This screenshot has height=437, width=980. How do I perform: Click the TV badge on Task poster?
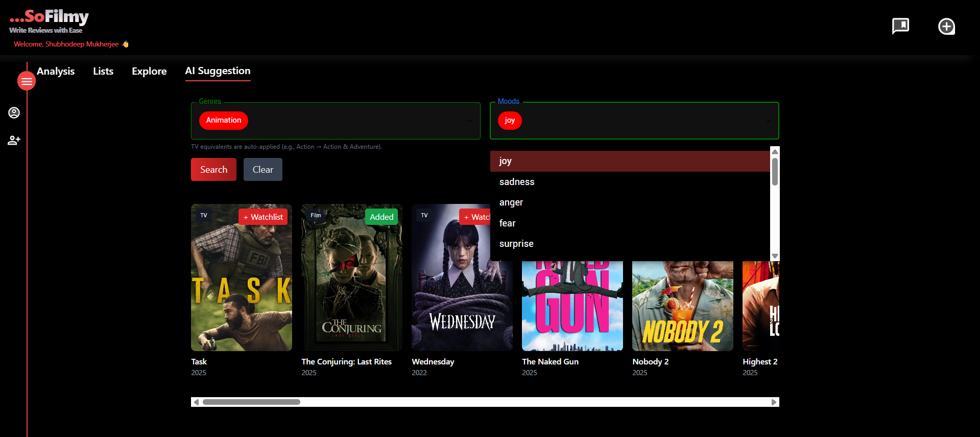pos(204,215)
